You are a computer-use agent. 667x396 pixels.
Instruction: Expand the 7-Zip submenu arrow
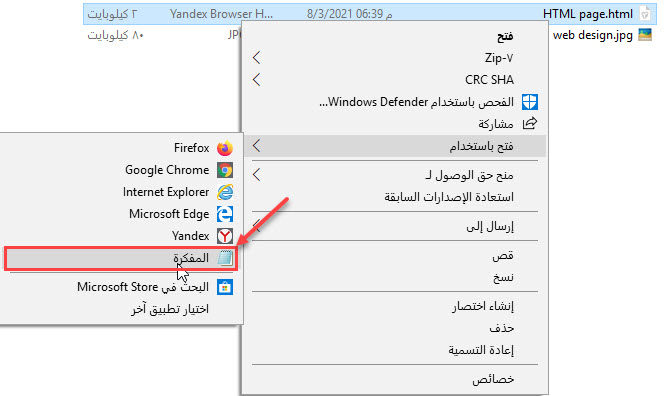[256, 57]
